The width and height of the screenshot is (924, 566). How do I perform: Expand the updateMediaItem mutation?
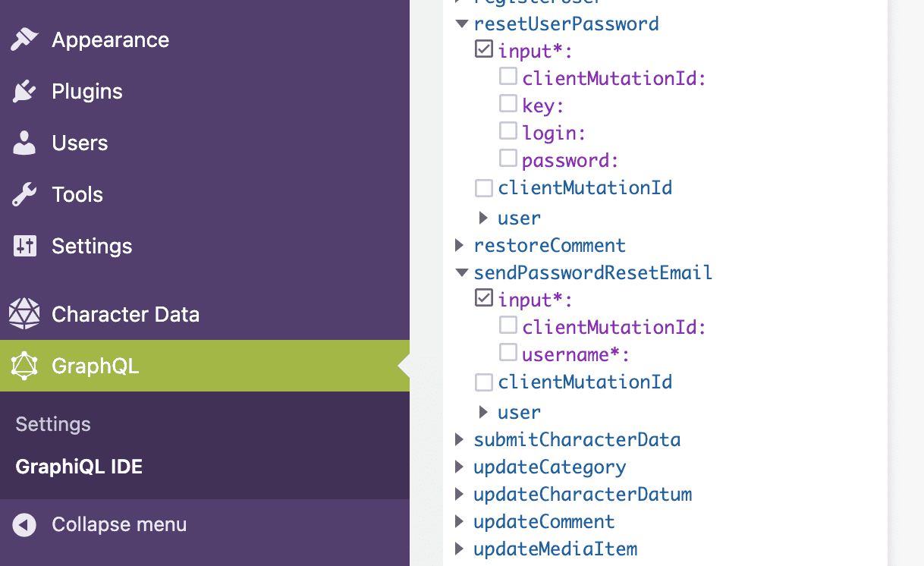[x=460, y=549]
